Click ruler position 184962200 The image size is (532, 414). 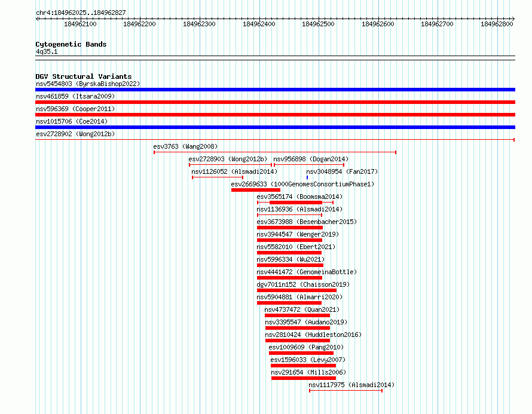(139, 24)
